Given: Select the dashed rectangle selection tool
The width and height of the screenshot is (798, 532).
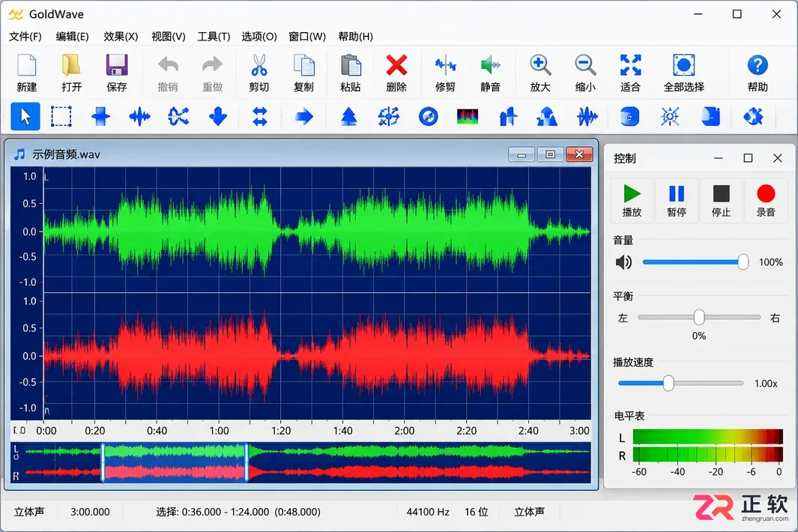Looking at the screenshot, I should pos(61,117).
